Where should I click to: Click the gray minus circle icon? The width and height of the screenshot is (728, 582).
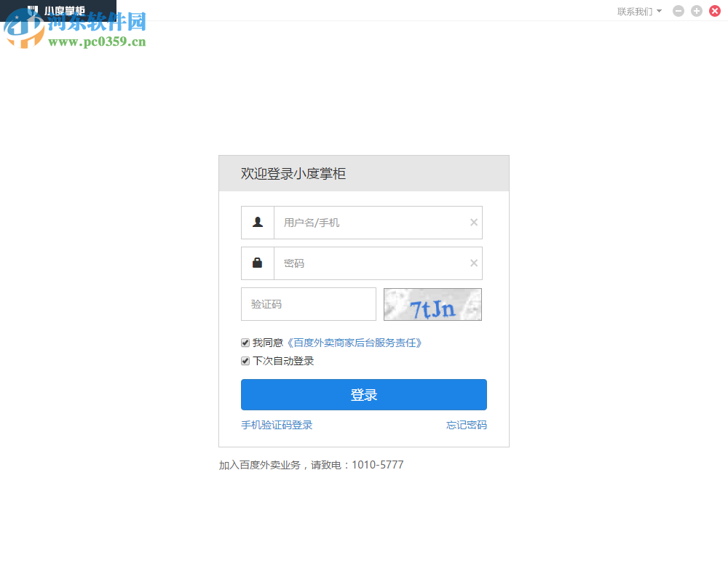[x=678, y=11]
